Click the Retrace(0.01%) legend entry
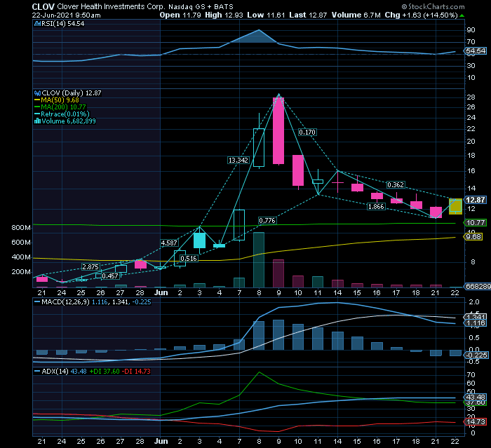 pos(65,114)
